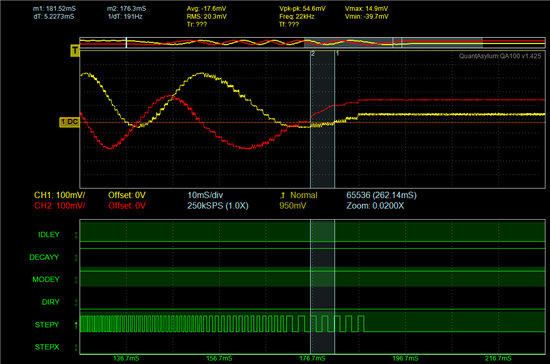The width and height of the screenshot is (550, 364).
Task: Toggle the CH1 100mV/ channel setting
Action: pos(59,195)
